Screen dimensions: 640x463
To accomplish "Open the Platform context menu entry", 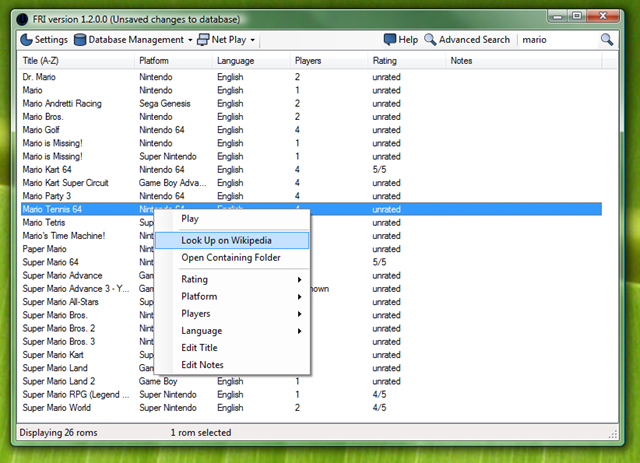I will coord(232,297).
